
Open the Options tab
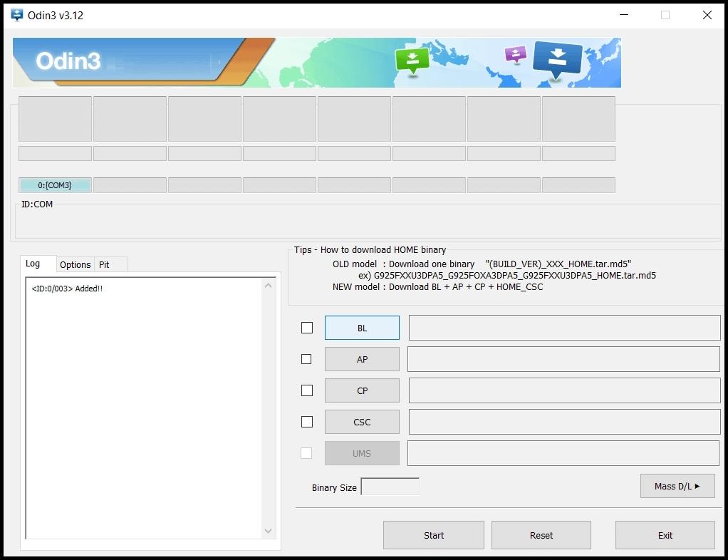click(x=76, y=264)
